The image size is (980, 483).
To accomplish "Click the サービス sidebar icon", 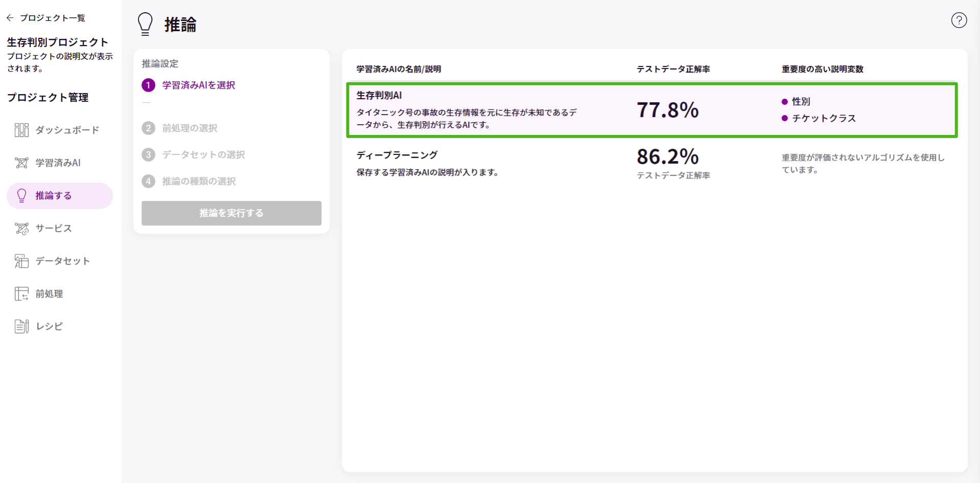I will click(x=21, y=228).
